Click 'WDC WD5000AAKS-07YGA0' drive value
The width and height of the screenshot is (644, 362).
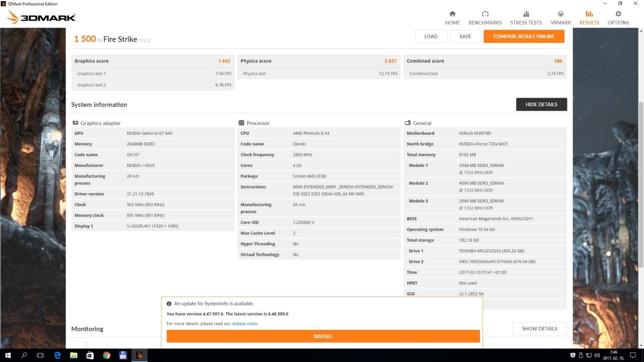point(497,261)
